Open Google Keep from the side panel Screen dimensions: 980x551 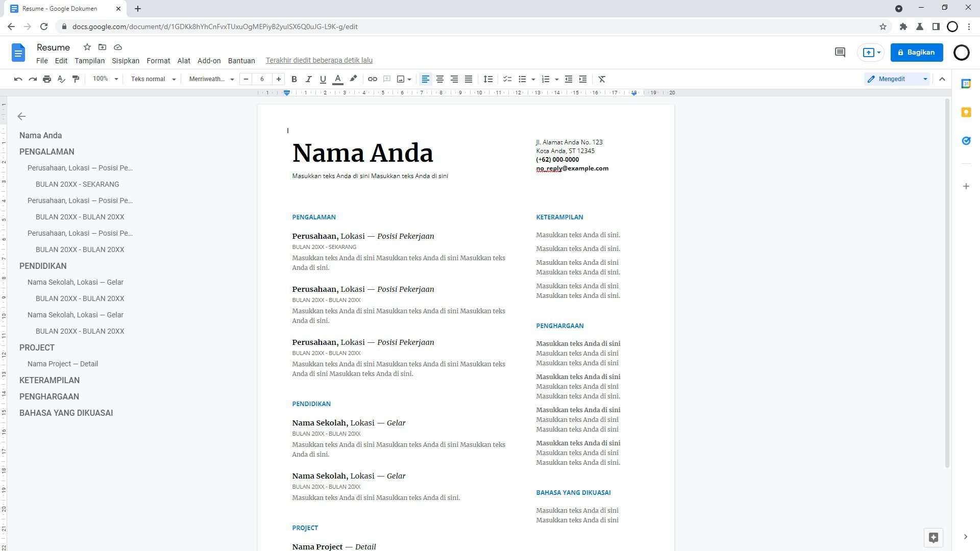pos(966,112)
